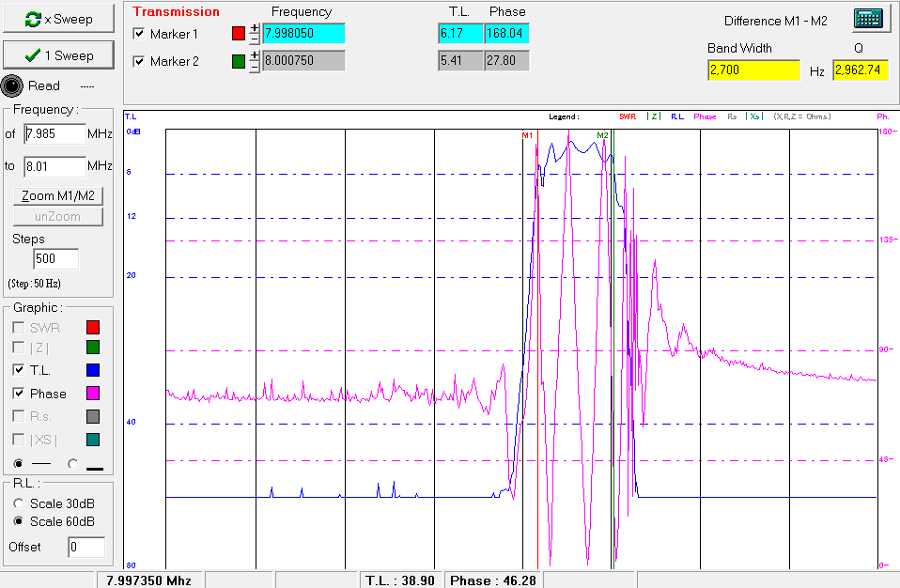Image resolution: width=900 pixels, height=588 pixels.
Task: Start continuous x Sweep
Action: pyautogui.click(x=59, y=20)
